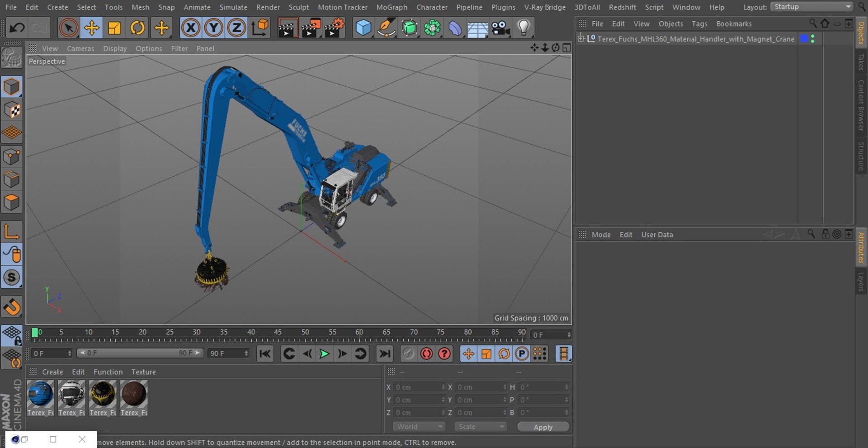Toggle Z axis lock

coord(236,28)
